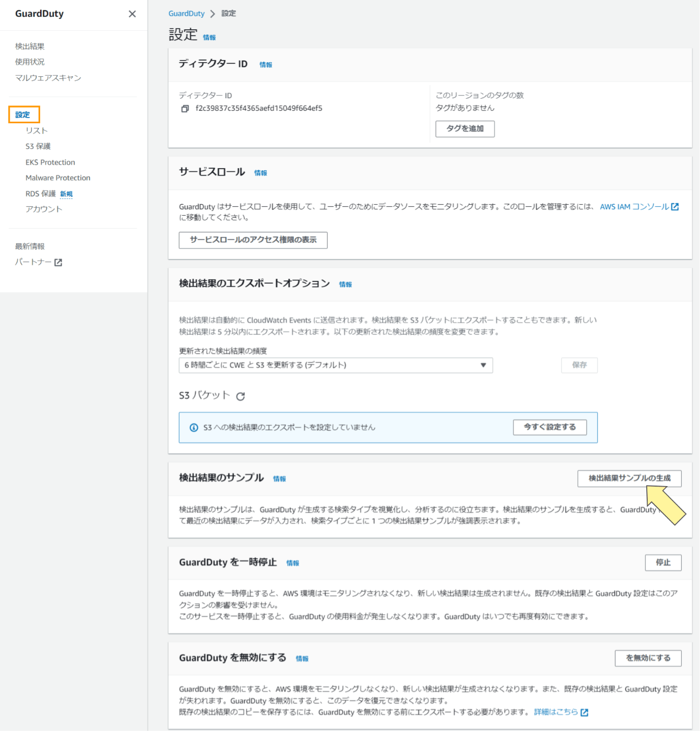700x731 pixels.
Task: Click the タグを追加 button
Action: [x=465, y=129]
